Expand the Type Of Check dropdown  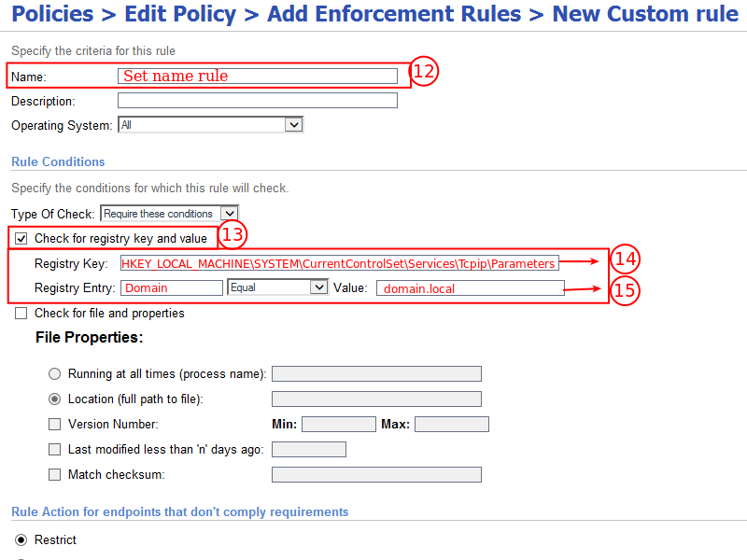pyautogui.click(x=169, y=214)
